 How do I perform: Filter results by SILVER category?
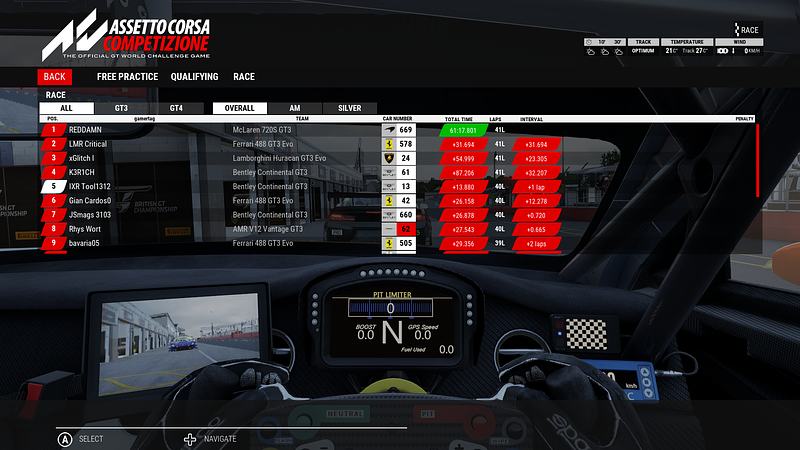[349, 108]
